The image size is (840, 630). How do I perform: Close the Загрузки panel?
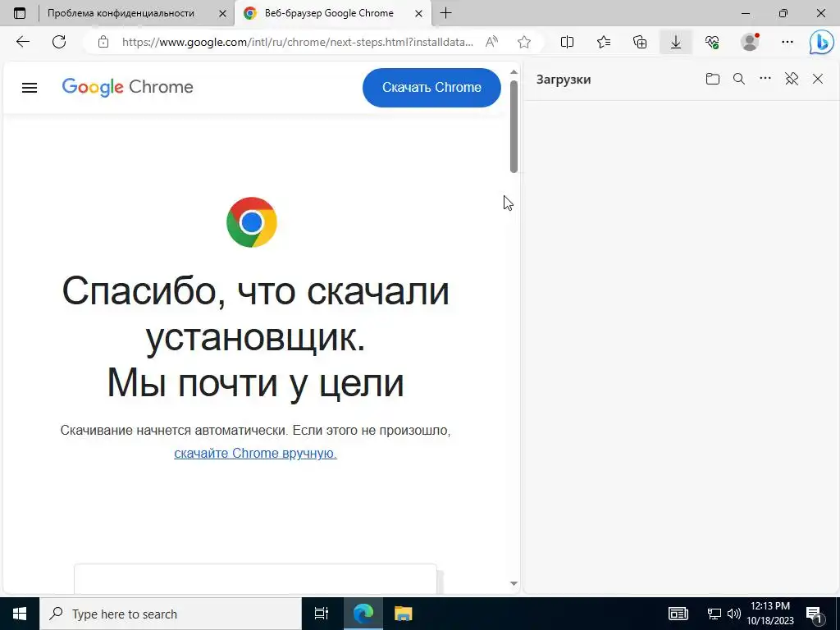tap(818, 79)
